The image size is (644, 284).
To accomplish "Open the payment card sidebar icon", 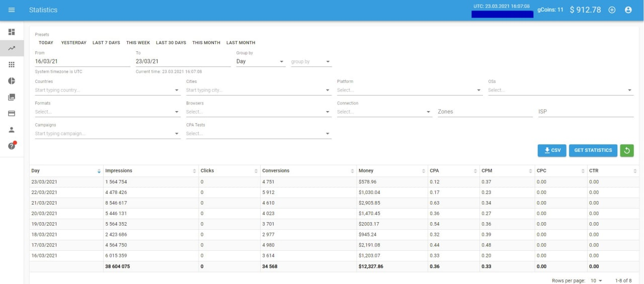I will coord(12,114).
